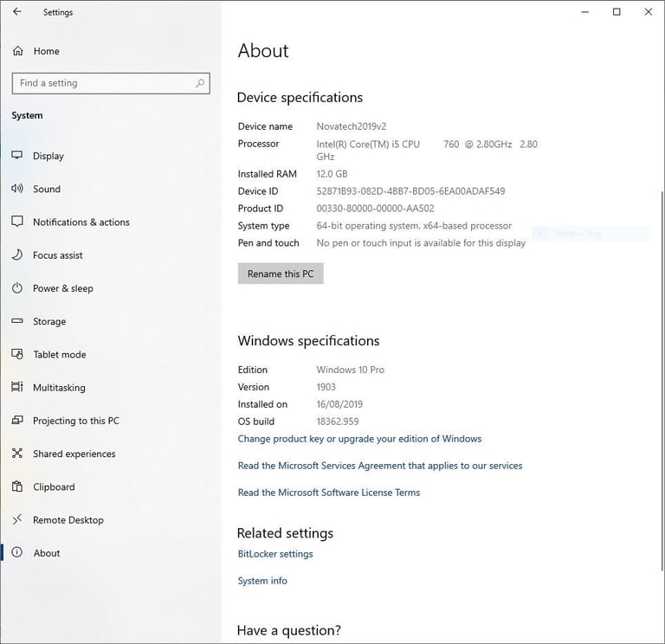Click Product ID value 00330-80000-00000-AA502

point(375,209)
